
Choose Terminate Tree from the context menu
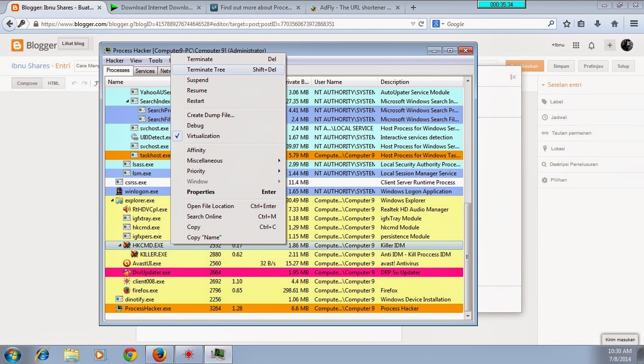228,70
